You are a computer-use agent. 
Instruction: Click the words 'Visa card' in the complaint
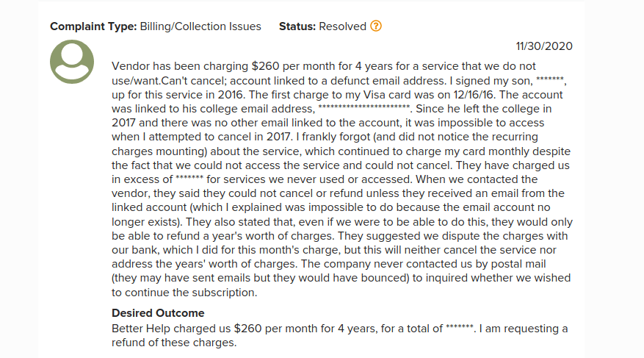(348, 95)
